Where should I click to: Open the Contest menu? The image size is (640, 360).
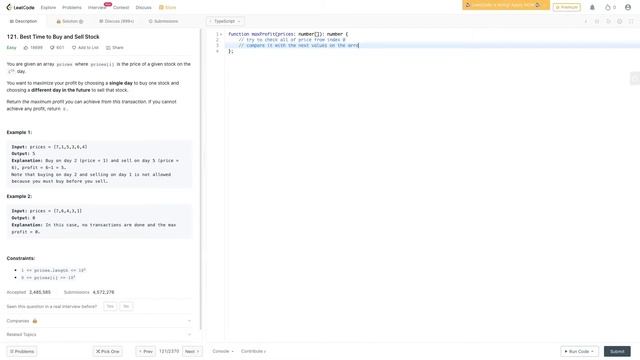pos(121,7)
